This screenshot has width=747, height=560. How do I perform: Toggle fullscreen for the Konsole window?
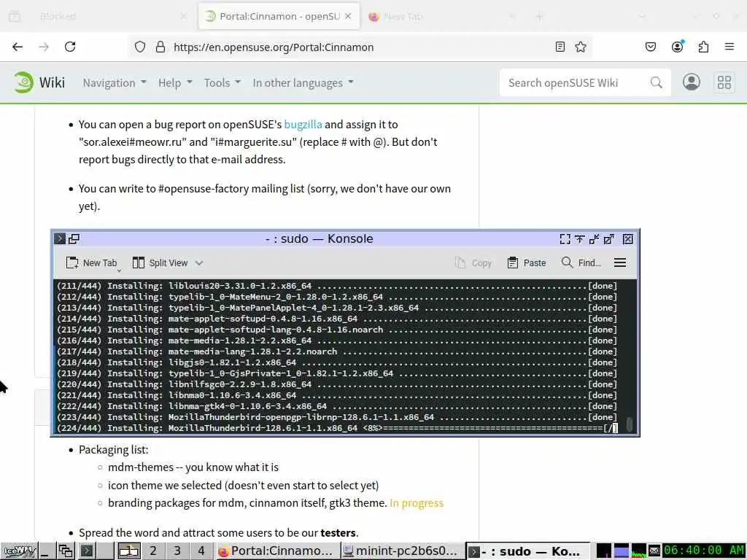[x=565, y=239]
